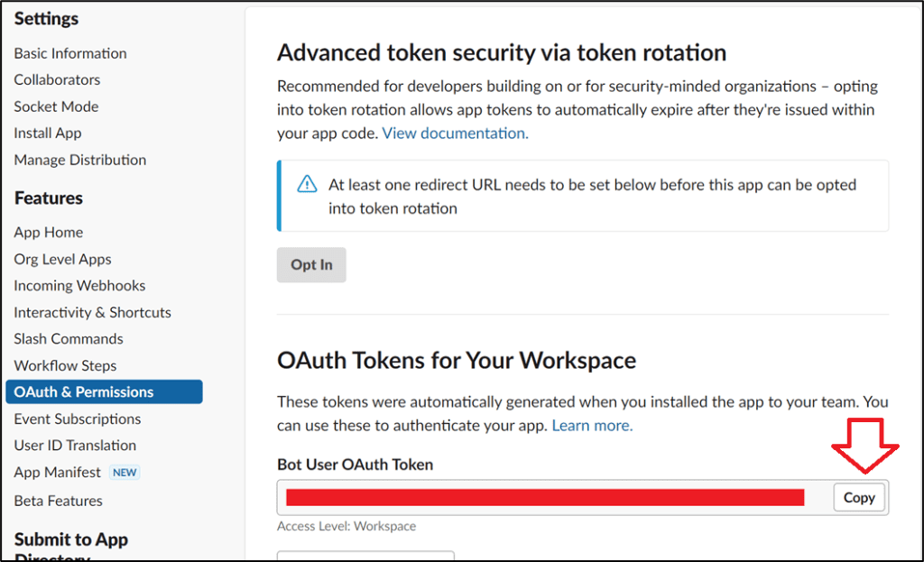This screenshot has width=924, height=562.
Task: Open Basic Information settings page
Action: (x=70, y=53)
